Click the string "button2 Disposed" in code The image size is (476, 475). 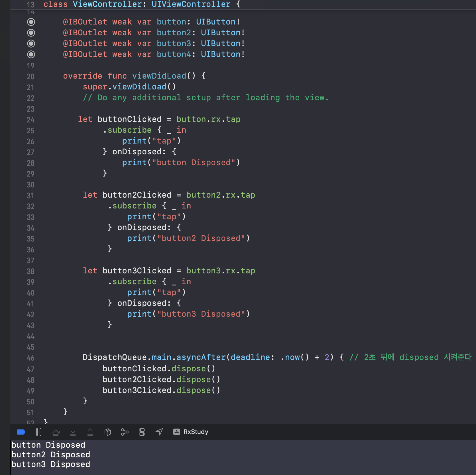click(x=201, y=238)
